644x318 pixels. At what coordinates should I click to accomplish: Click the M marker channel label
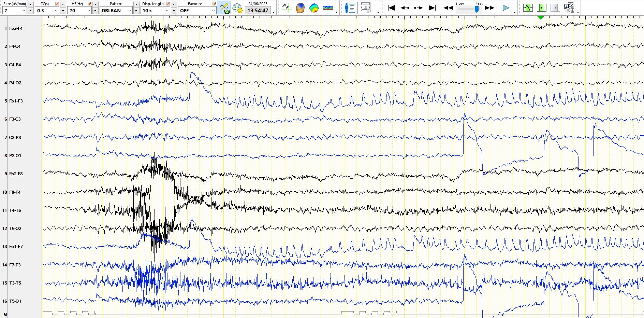tap(5, 315)
